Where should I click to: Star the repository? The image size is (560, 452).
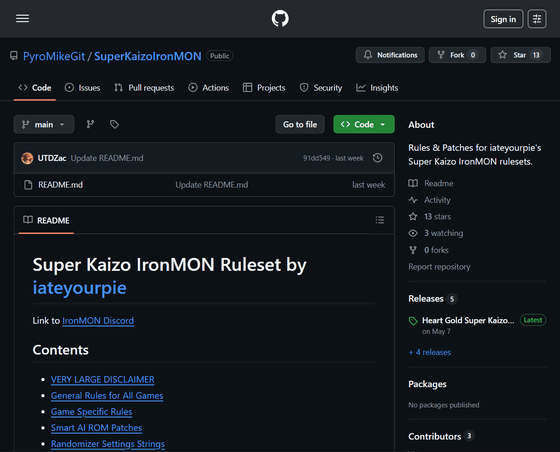[x=520, y=55]
